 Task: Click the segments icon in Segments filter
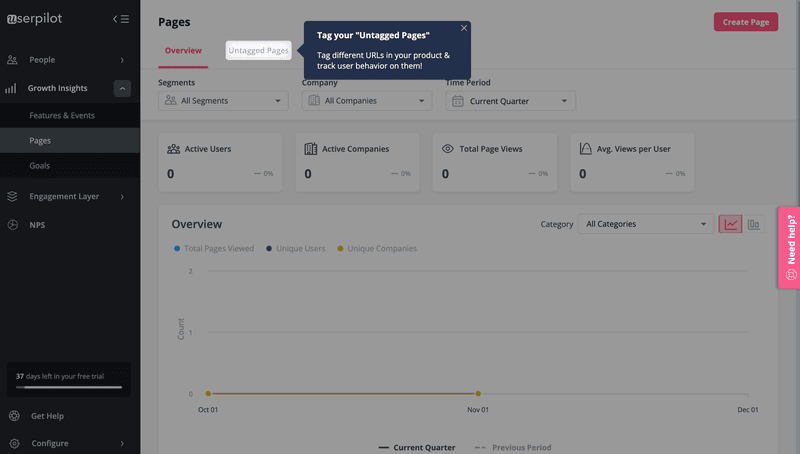point(170,100)
